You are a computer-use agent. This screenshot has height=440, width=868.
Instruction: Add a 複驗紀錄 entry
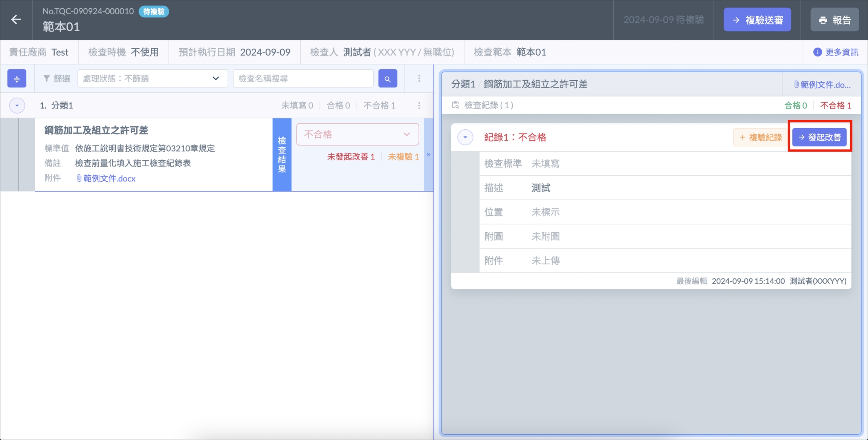pos(761,137)
